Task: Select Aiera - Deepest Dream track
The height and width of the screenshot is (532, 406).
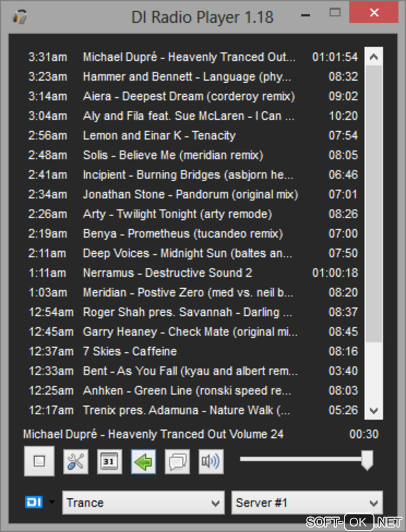Action: pyautogui.click(x=193, y=96)
